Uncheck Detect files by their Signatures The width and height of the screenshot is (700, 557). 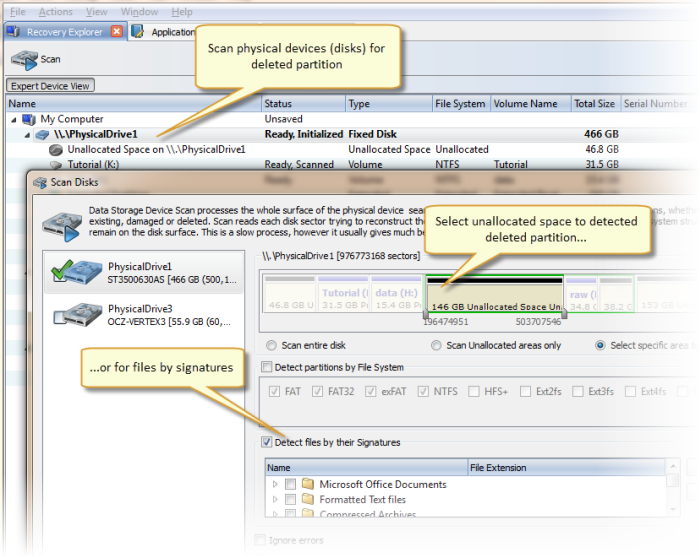(x=267, y=442)
